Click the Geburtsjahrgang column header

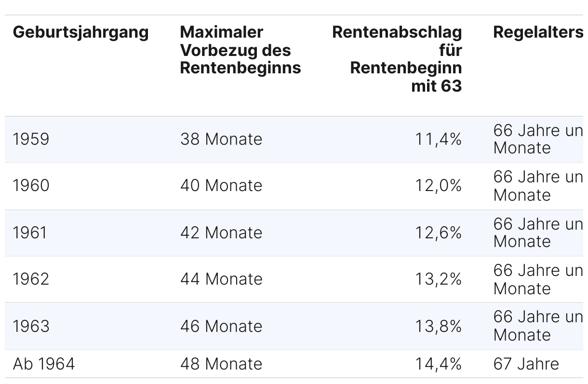[80, 32]
